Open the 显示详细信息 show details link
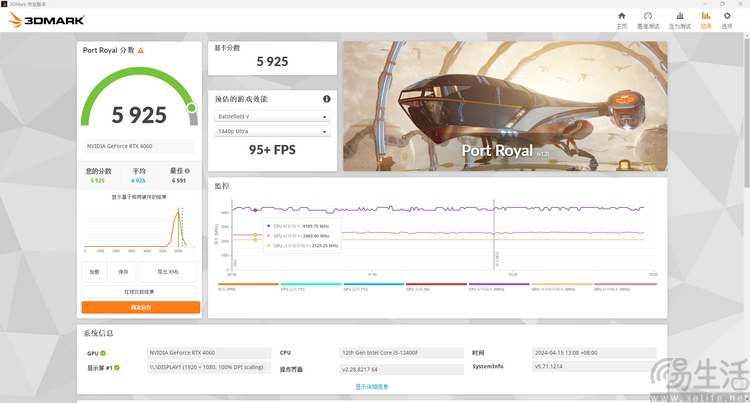Viewport: 750px width, 403px height. pyautogui.click(x=372, y=387)
